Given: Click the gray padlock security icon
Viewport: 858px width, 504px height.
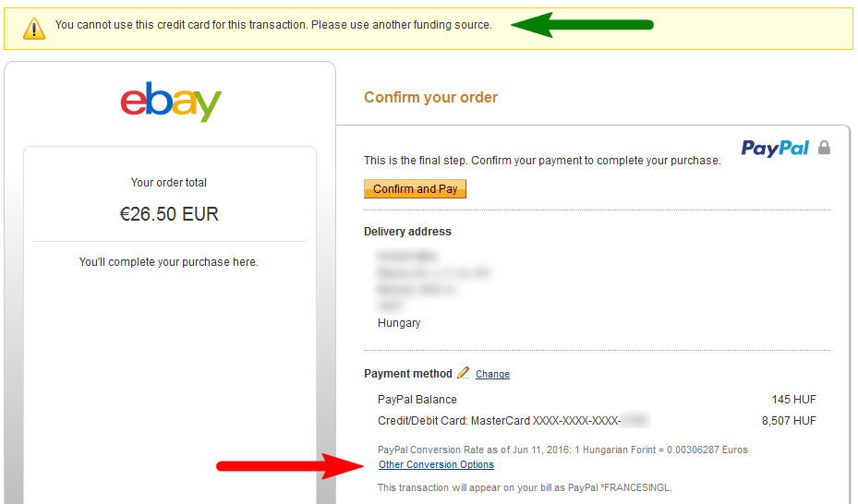Looking at the screenshot, I should [824, 148].
